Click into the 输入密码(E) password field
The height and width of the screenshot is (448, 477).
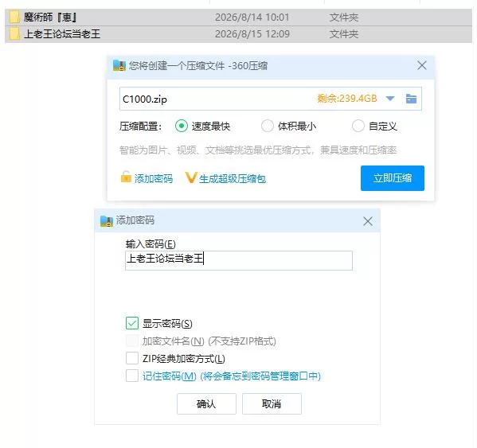click(239, 260)
